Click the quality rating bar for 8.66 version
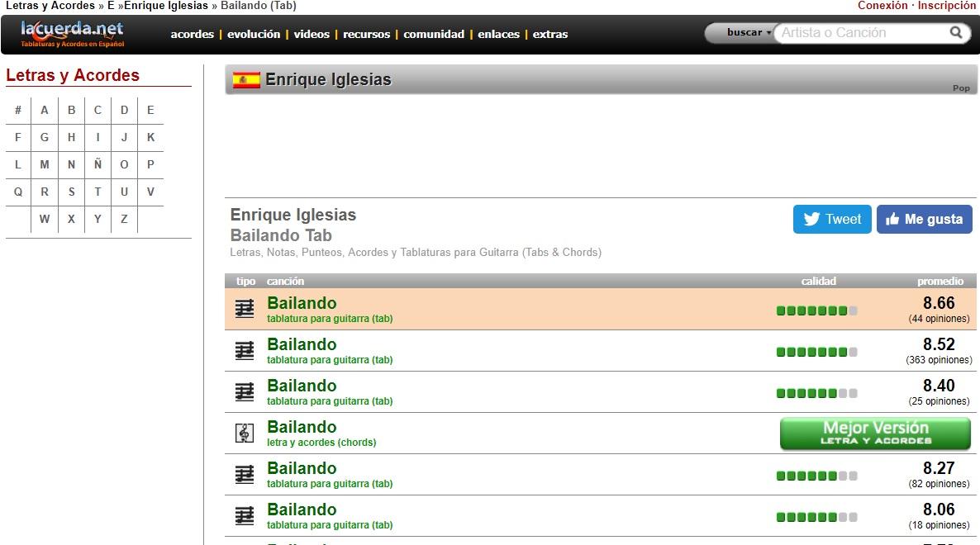980x545 pixels. tap(816, 310)
